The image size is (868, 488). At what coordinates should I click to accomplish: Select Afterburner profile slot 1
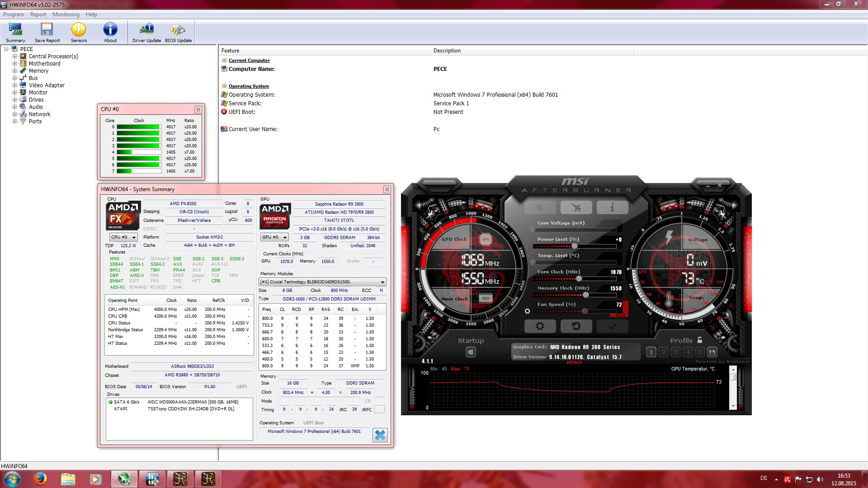651,352
